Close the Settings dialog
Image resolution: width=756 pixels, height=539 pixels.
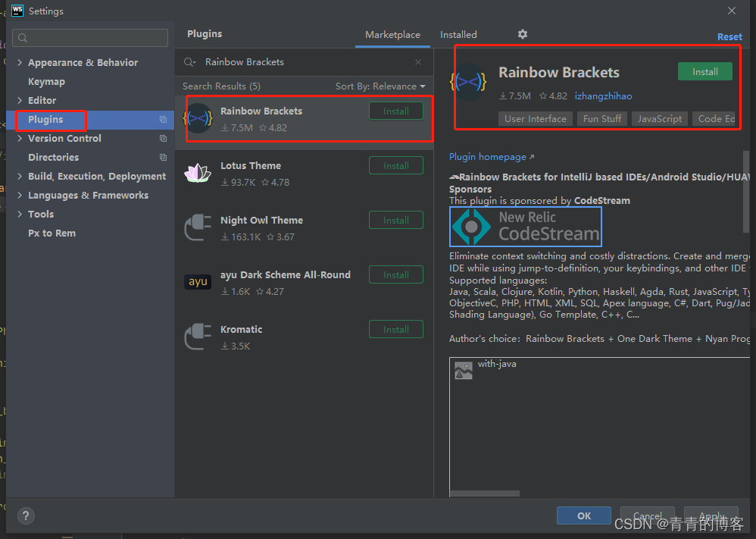click(732, 11)
